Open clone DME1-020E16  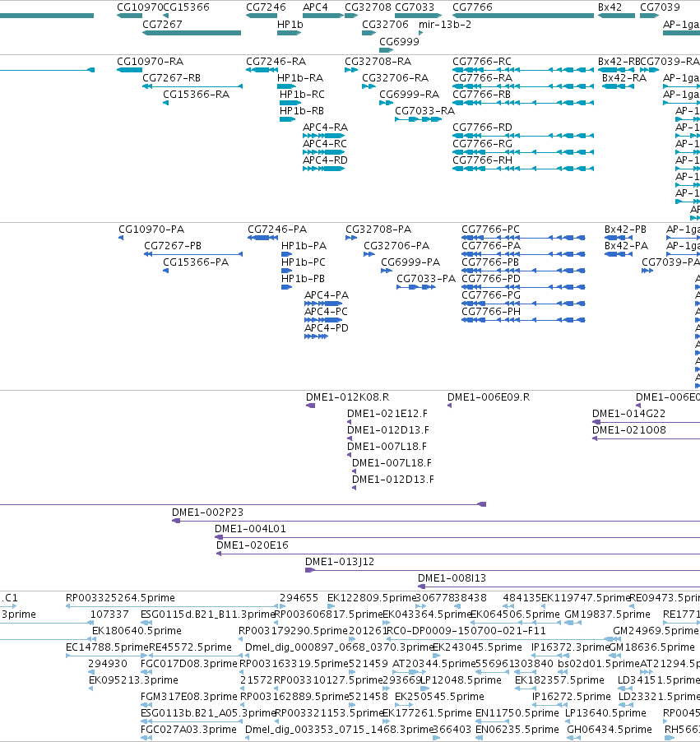253,545
